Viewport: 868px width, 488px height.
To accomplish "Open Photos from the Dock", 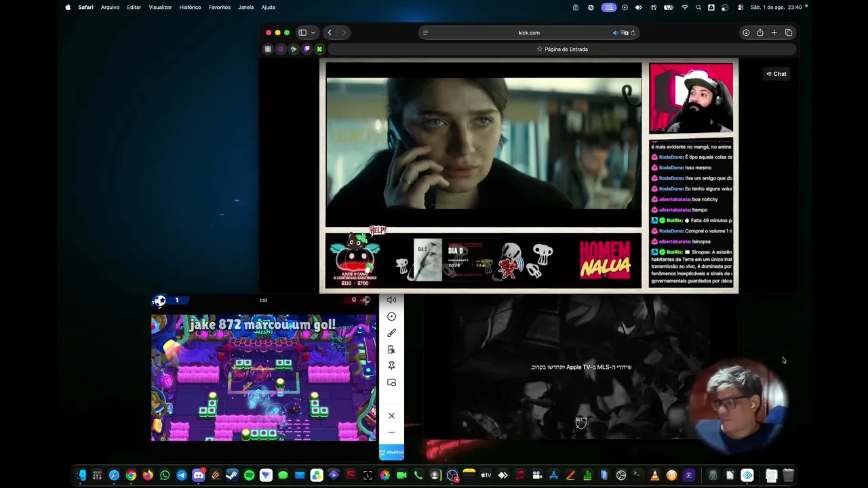I will (x=384, y=475).
